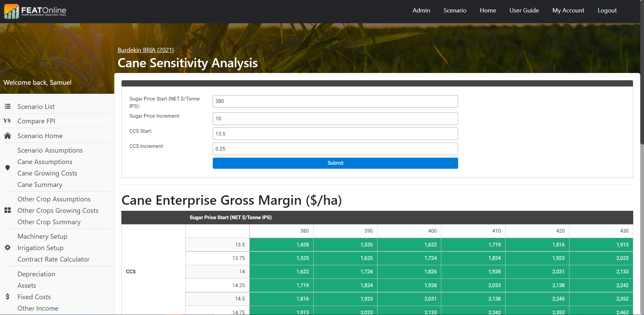Click the cane section leaf icon

pyautogui.click(x=7, y=168)
